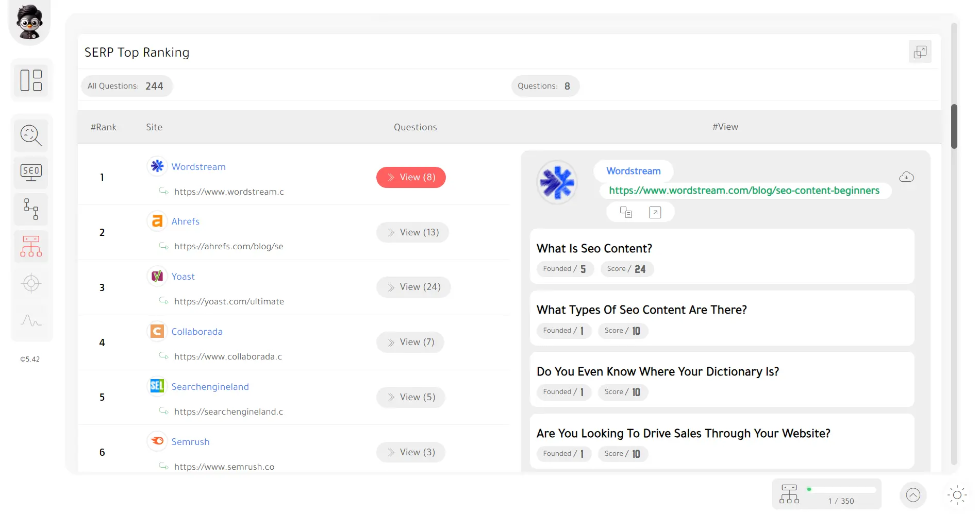Open the dashboard layout sidebar icon
980x514 pixels.
click(31, 80)
